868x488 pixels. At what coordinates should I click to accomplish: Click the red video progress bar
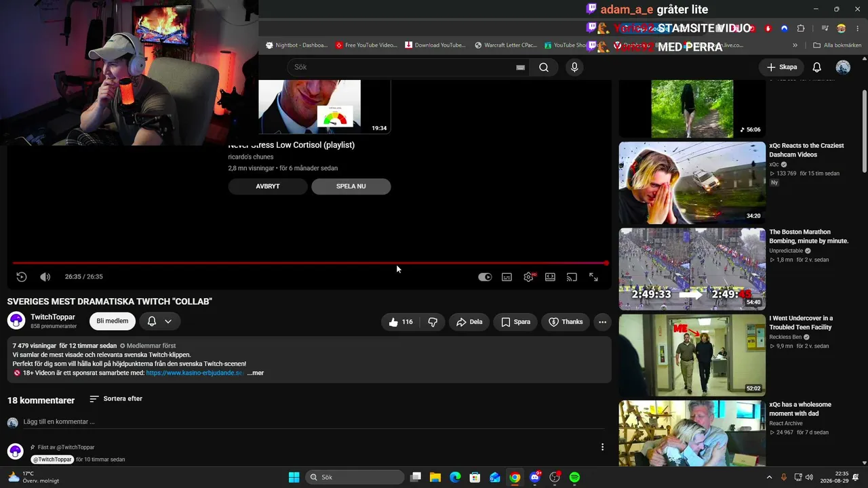(310, 263)
